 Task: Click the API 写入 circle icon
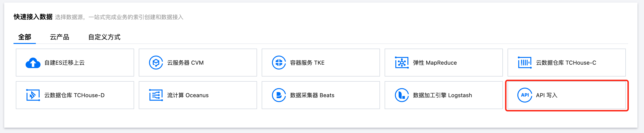pyautogui.click(x=525, y=95)
